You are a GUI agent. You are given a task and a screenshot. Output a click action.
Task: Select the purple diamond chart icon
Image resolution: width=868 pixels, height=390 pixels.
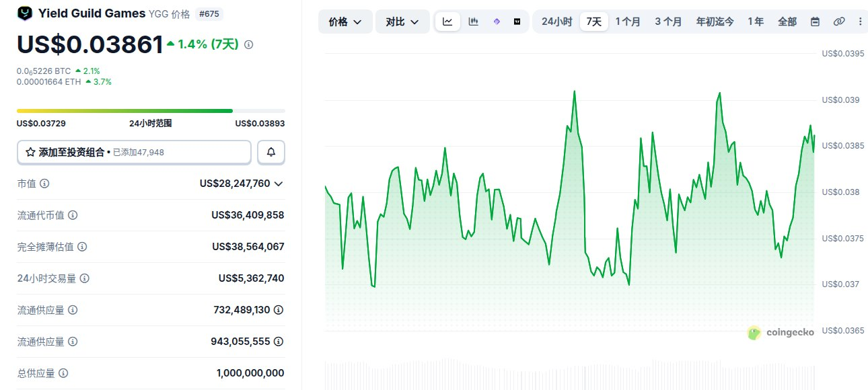point(497,22)
